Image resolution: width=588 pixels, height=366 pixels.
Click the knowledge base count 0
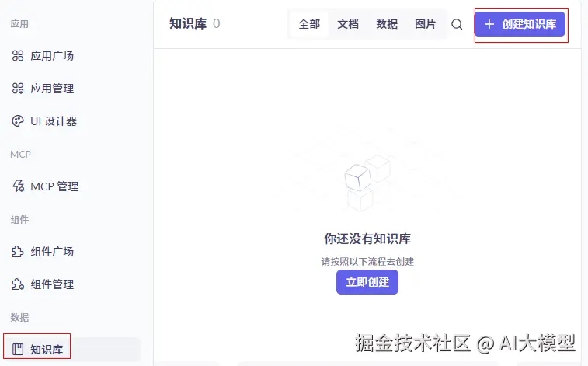(x=217, y=23)
